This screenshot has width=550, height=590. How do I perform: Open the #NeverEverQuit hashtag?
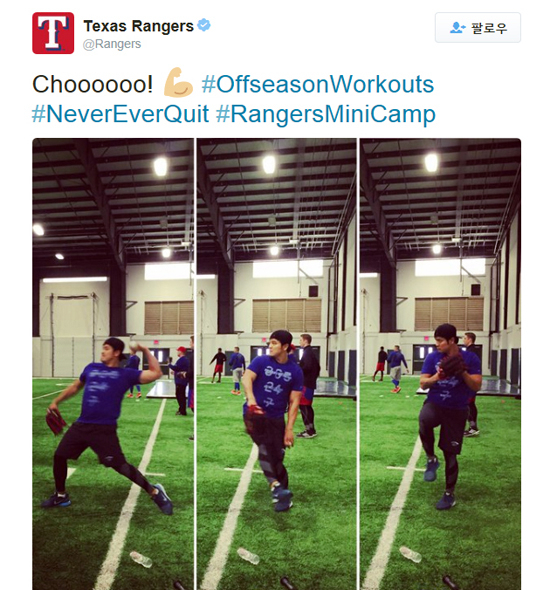[120, 114]
